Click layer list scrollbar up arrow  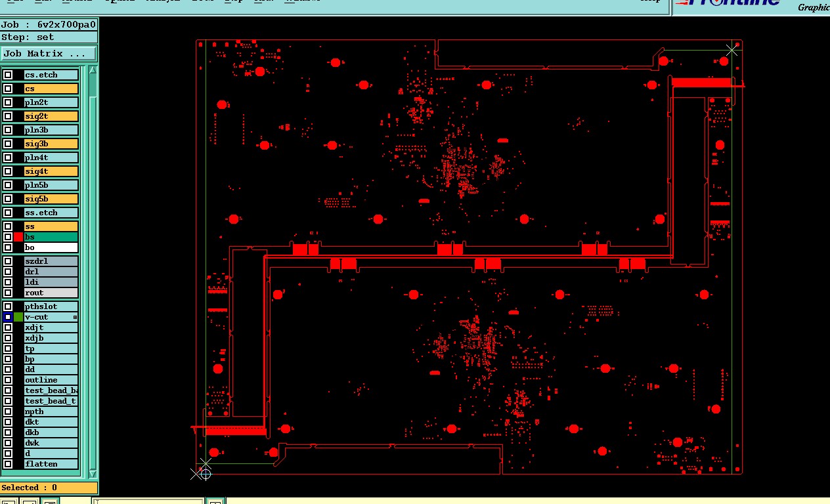coord(93,70)
